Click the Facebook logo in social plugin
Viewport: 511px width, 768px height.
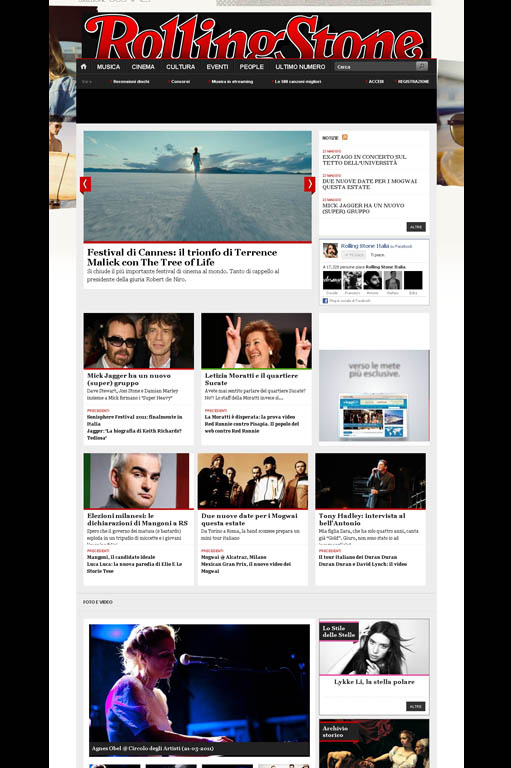pyautogui.click(x=325, y=300)
